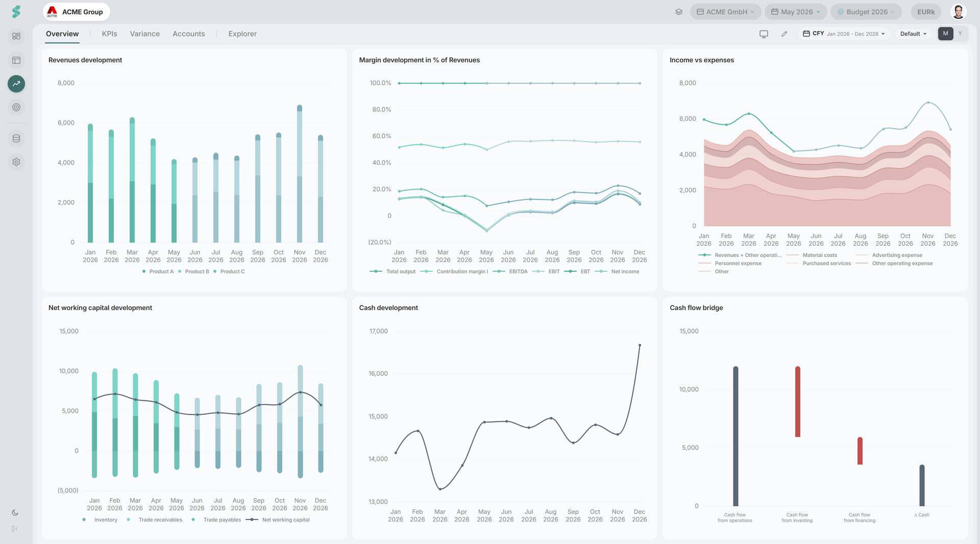Click 'Margin development in % of Revenues' title
The height and width of the screenshot is (544, 980).
pyautogui.click(x=419, y=60)
